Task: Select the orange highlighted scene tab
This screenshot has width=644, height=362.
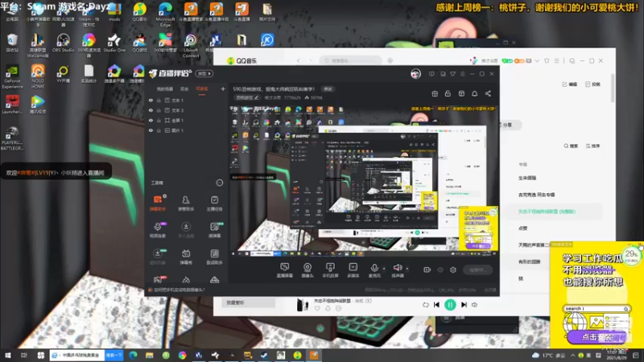Action: (x=202, y=89)
